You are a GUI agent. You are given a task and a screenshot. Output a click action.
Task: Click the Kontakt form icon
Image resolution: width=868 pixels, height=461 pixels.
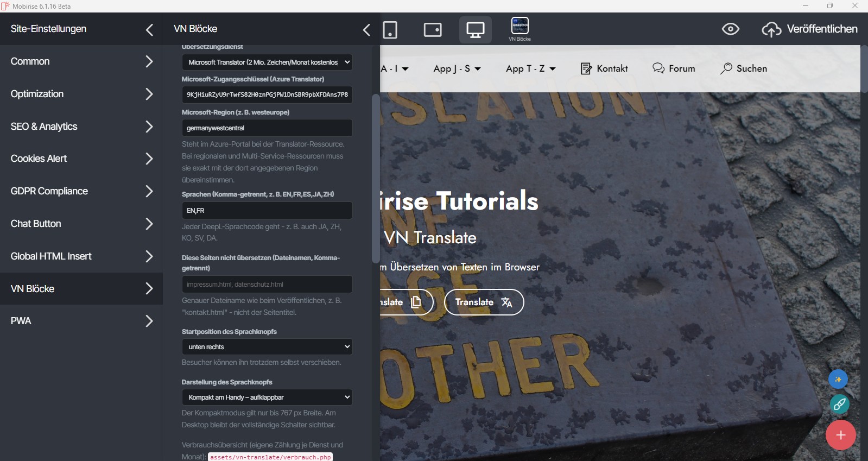tap(586, 68)
